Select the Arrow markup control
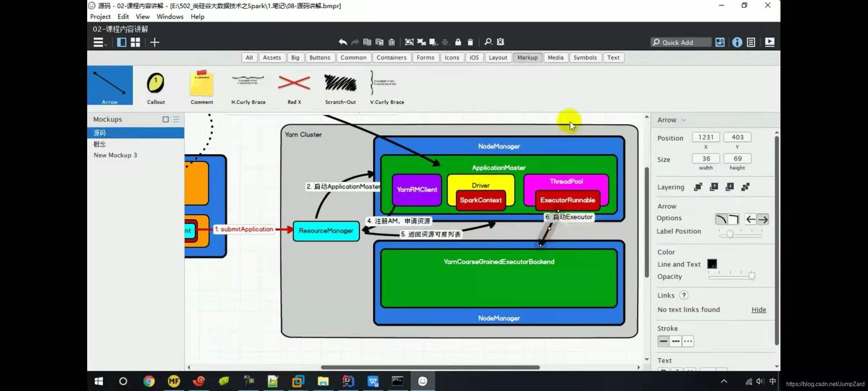The height and width of the screenshot is (391, 868). (110, 85)
